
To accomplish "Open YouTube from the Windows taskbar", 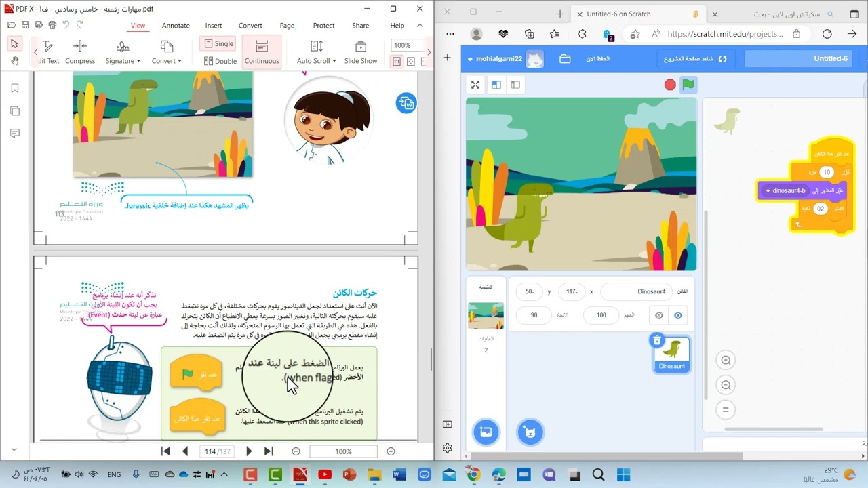I will (x=324, y=474).
